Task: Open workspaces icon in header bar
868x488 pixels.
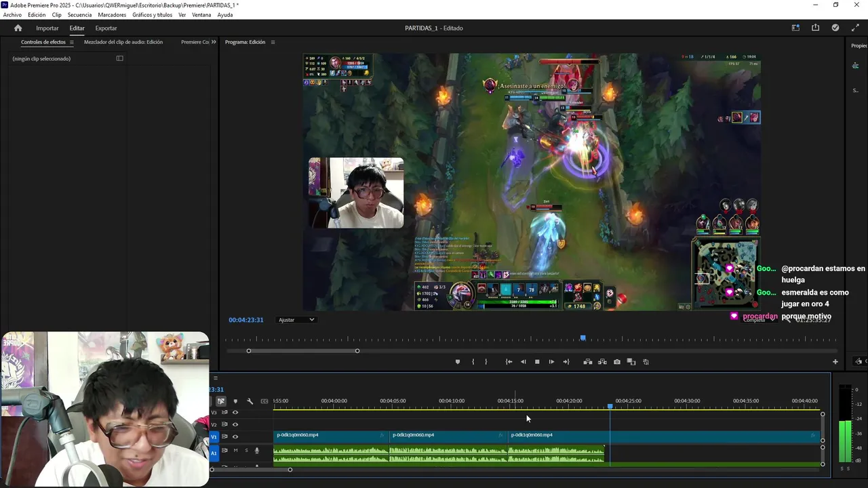Action: (x=795, y=28)
